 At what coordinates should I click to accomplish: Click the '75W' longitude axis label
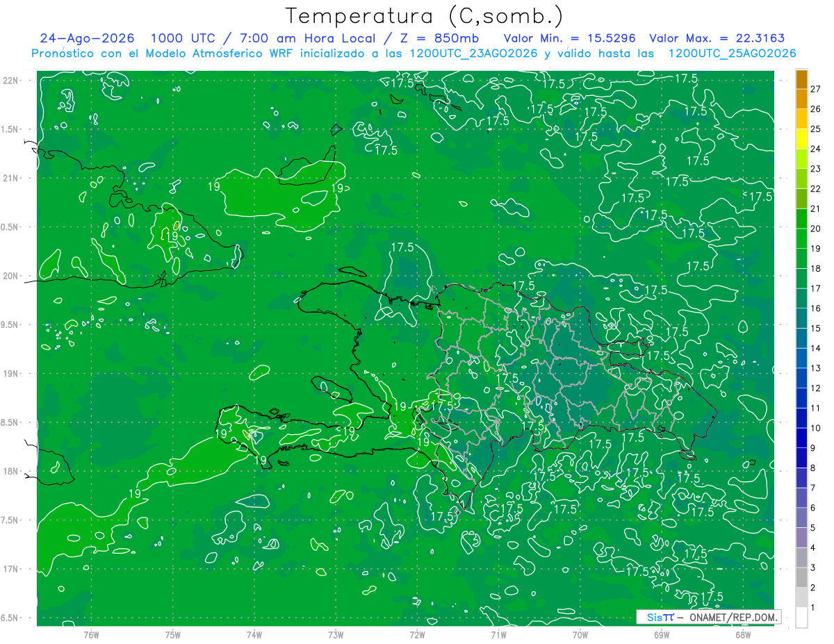coord(173,634)
